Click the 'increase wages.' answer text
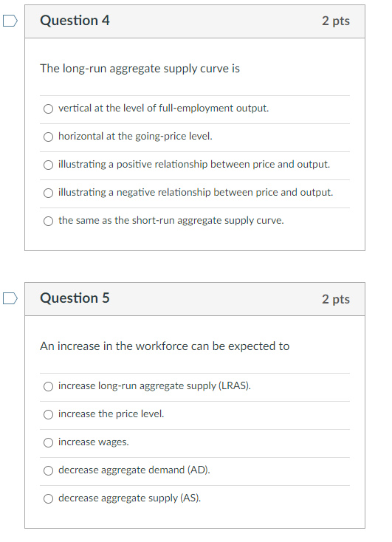This screenshot has height=542, width=392. point(94,442)
